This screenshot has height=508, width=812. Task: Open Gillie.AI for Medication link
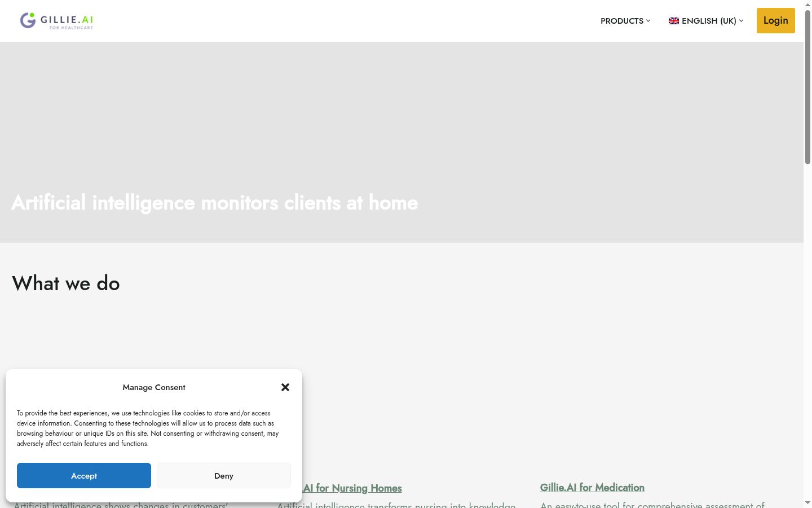(x=592, y=488)
